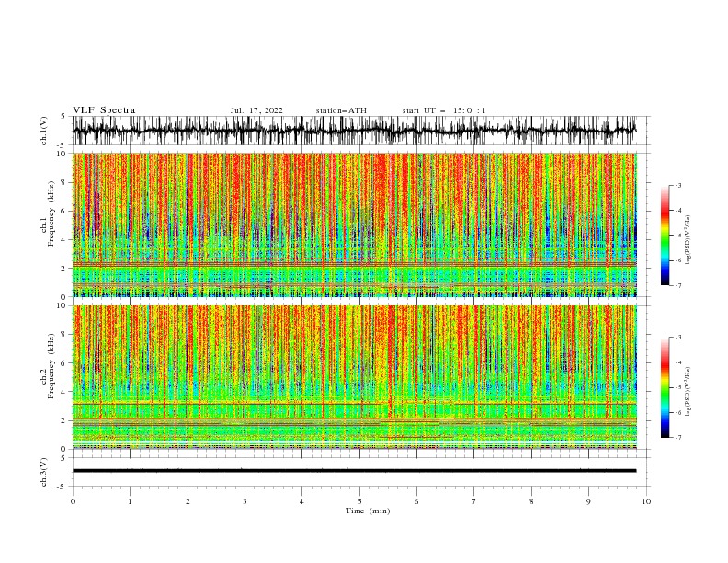Click the "station=ATH" header label

pos(341,110)
